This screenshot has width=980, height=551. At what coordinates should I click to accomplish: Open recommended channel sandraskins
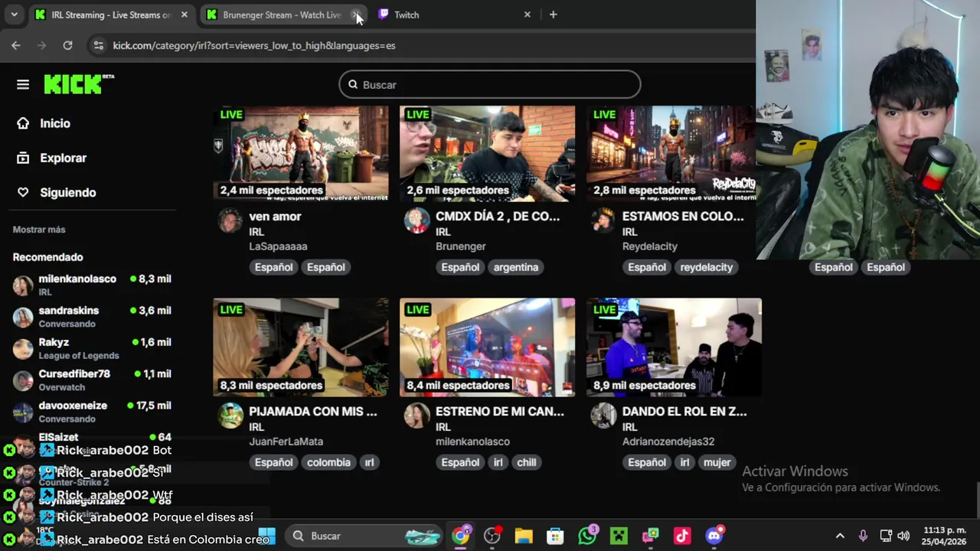(x=92, y=317)
